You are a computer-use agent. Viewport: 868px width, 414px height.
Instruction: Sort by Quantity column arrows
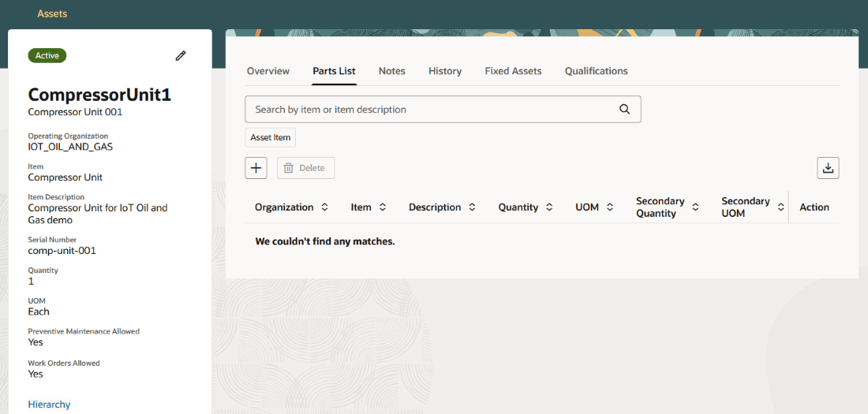tap(549, 207)
